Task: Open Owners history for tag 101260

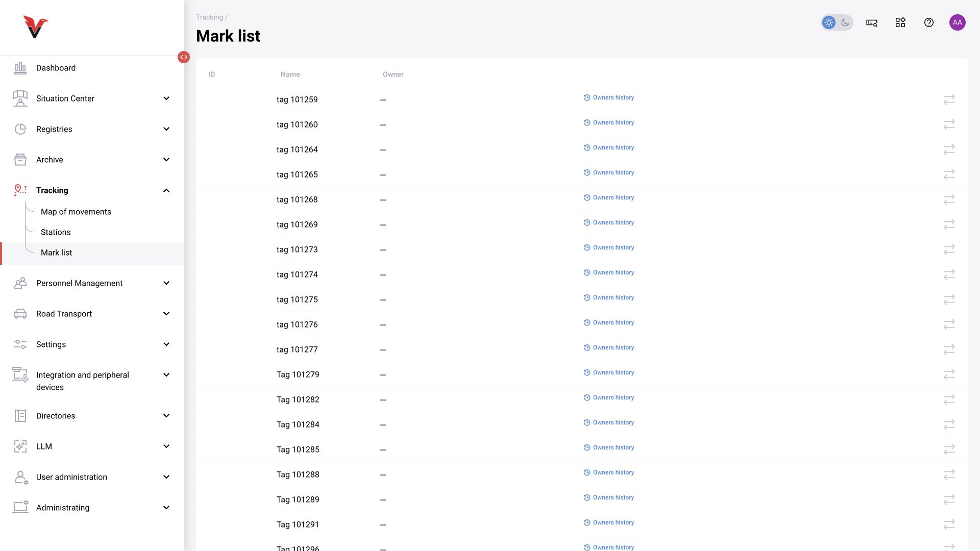Action: [609, 122]
